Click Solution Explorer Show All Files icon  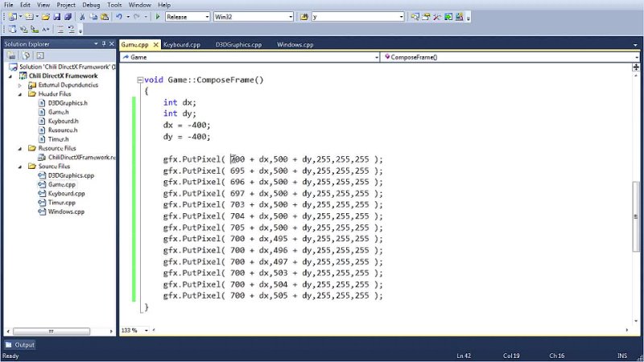26,56
